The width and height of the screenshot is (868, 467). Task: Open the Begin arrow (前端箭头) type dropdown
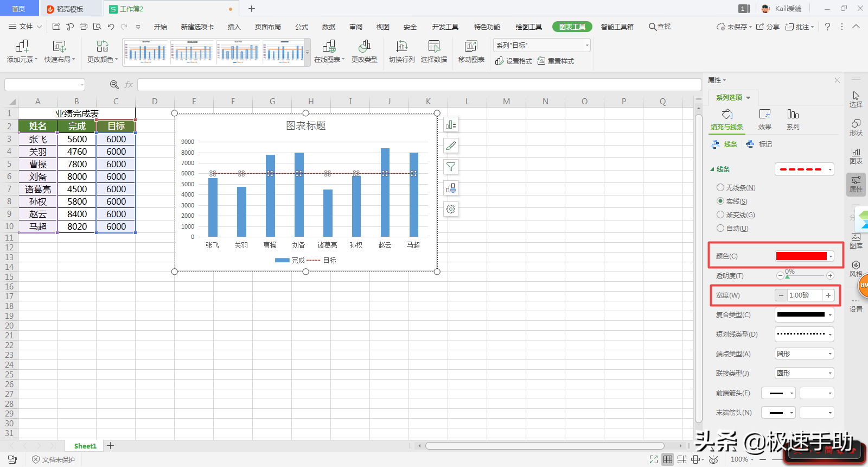pos(778,393)
